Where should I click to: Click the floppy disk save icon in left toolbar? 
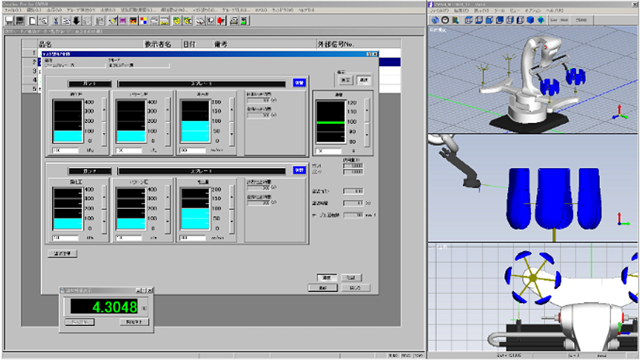(x=19, y=20)
